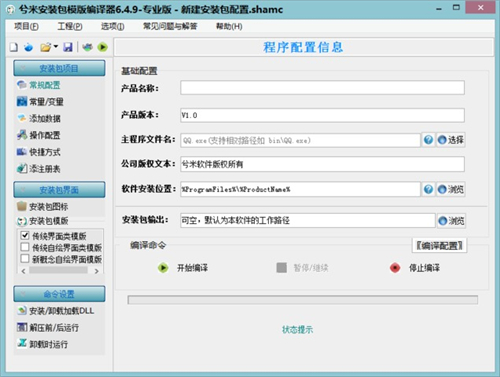Click 停止编译 to stop compiling

tap(415, 268)
